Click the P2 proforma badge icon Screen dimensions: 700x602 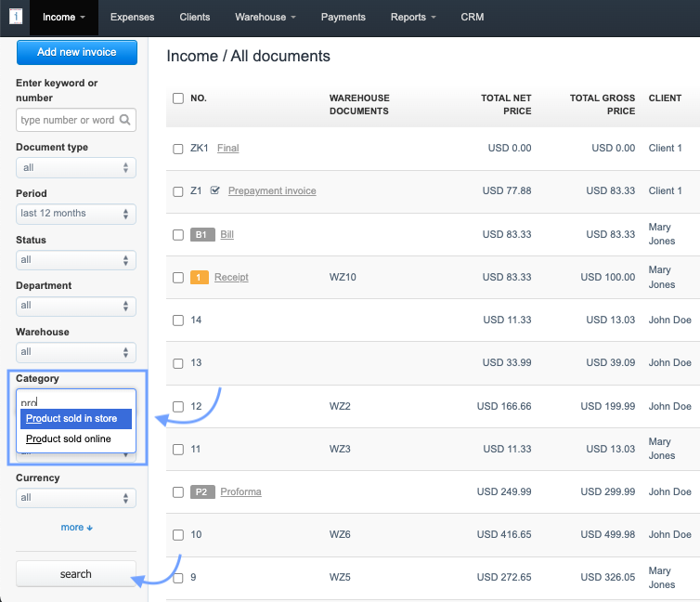(201, 491)
